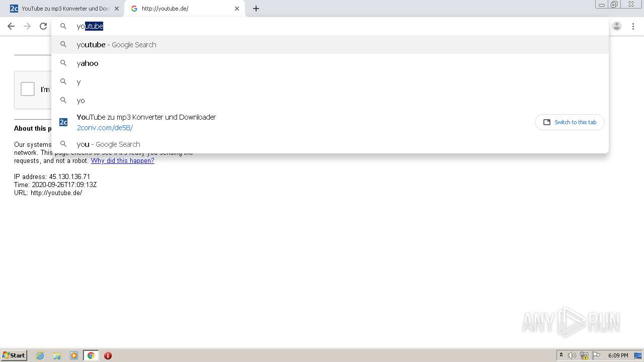This screenshot has width=644, height=362.
Task: Click the 6:09 PM clock
Action: click(x=618, y=355)
